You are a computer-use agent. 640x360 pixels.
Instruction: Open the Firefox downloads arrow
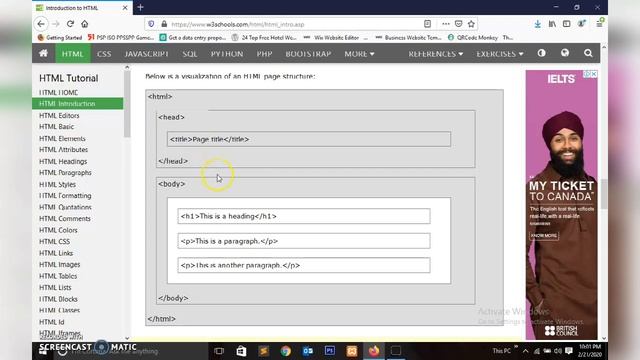click(538, 24)
